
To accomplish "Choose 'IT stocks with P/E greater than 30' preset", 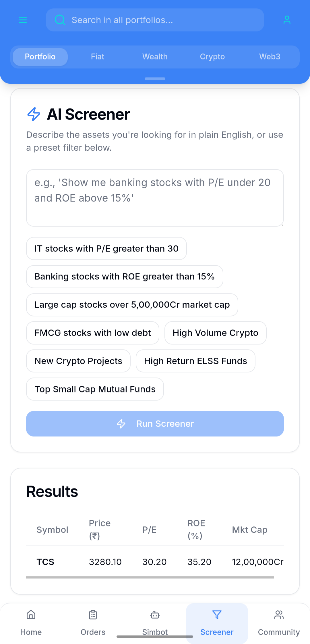I will pyautogui.click(x=106, y=248).
